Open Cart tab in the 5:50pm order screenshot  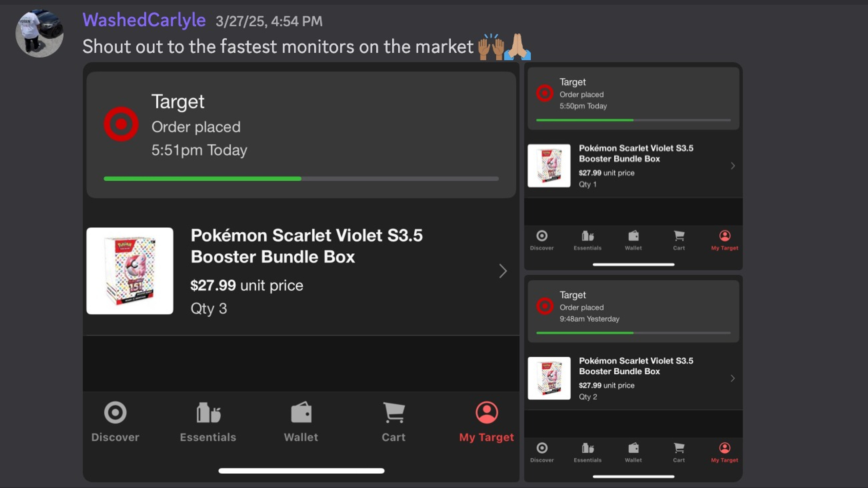point(679,240)
